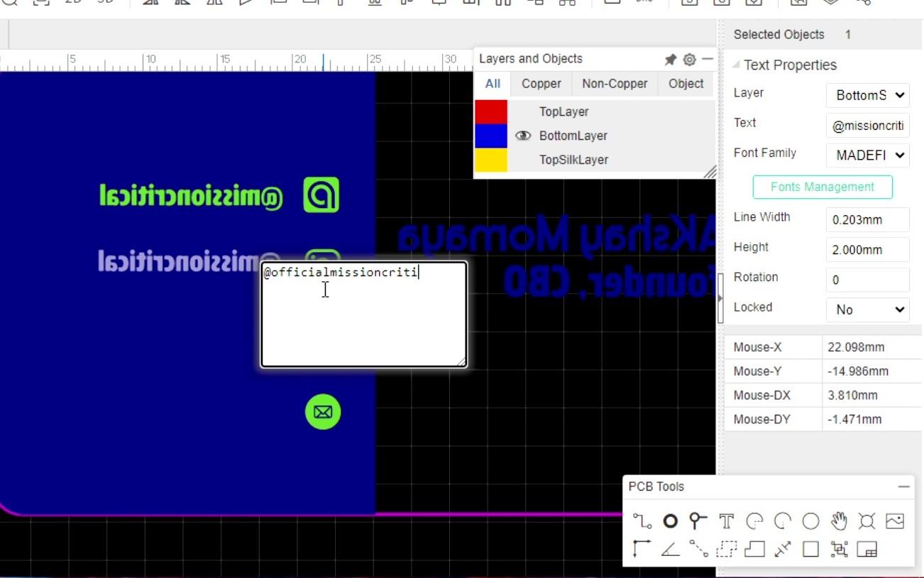Toggle the BottomLayer eye visibility icon
924x578 pixels.
523,136
